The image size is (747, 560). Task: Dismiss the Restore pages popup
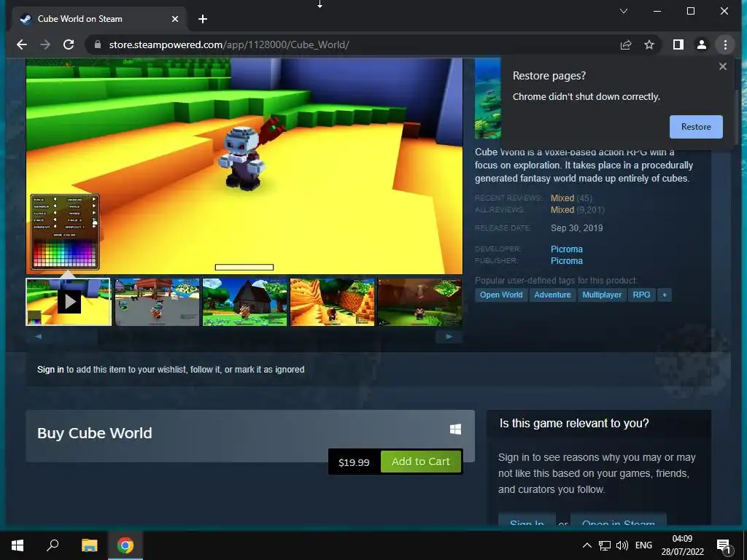click(723, 66)
